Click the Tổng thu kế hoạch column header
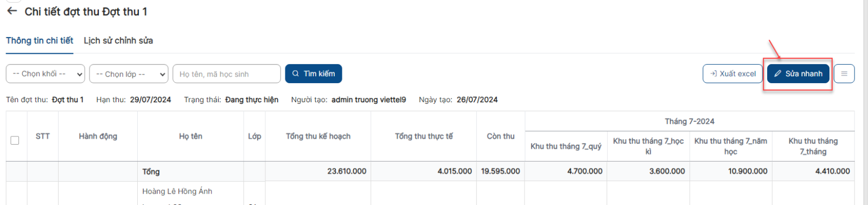The height and width of the screenshot is (205, 868). (x=318, y=136)
